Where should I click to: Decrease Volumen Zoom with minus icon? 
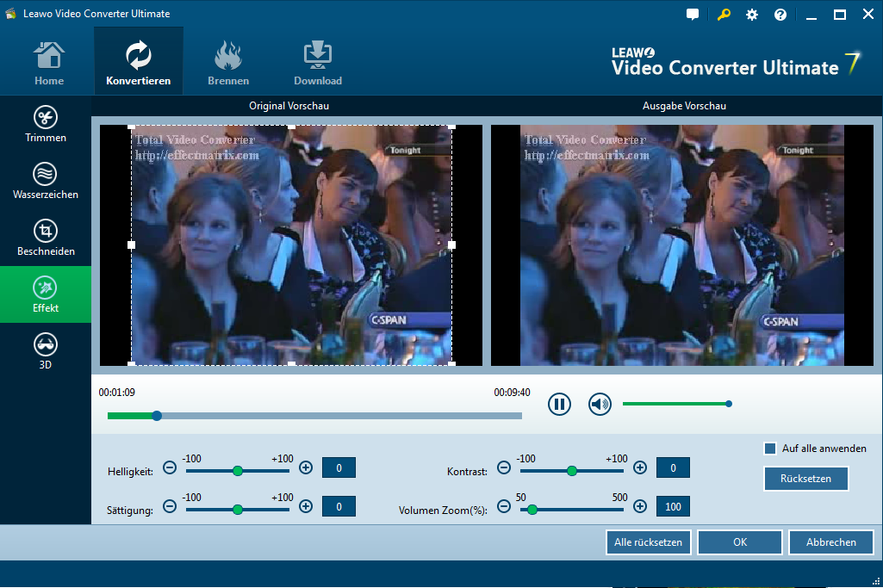point(504,506)
